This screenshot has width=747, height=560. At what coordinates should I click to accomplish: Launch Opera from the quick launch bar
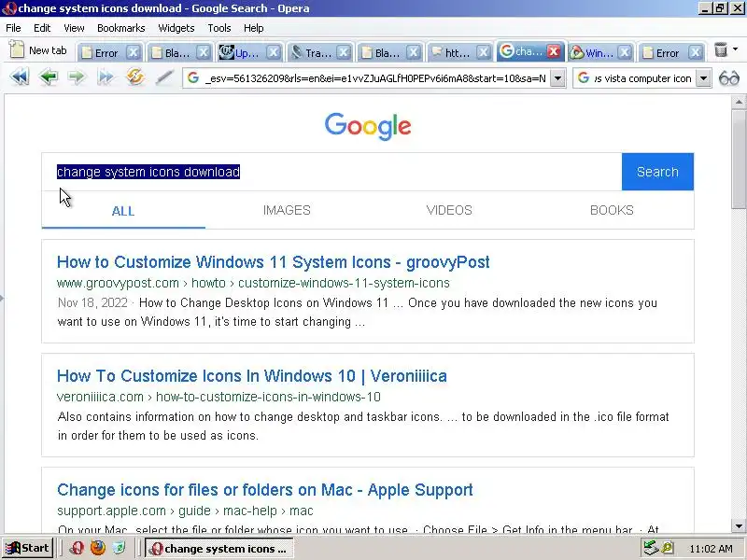coord(77,548)
